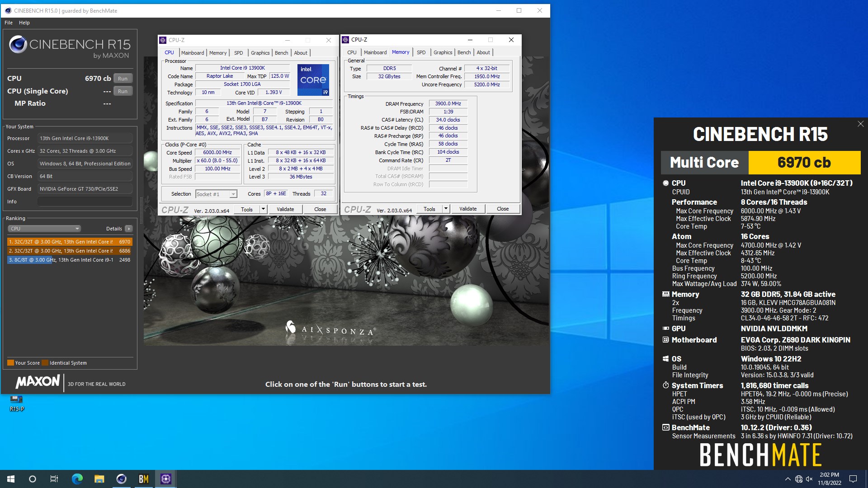Open the Cortana search circle
Screen dimensions: 868x488
(33, 479)
